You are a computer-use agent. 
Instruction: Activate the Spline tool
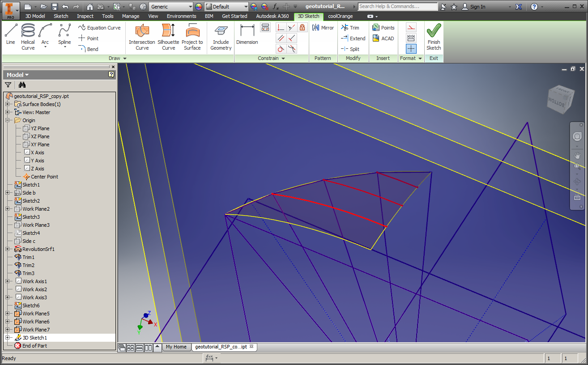(x=64, y=36)
